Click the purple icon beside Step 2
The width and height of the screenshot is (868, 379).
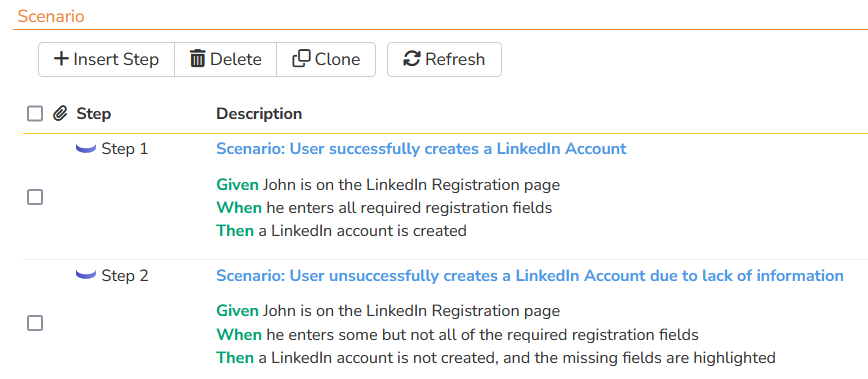pos(86,275)
